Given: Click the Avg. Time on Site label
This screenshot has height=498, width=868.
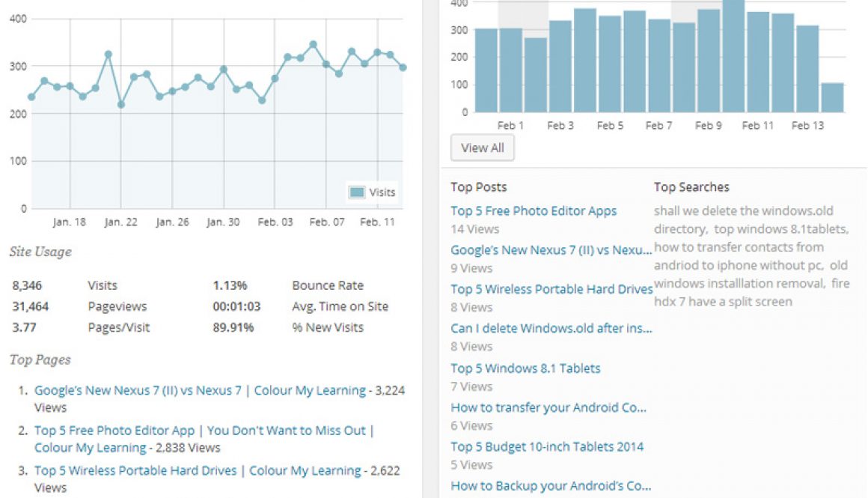Looking at the screenshot, I should (340, 306).
